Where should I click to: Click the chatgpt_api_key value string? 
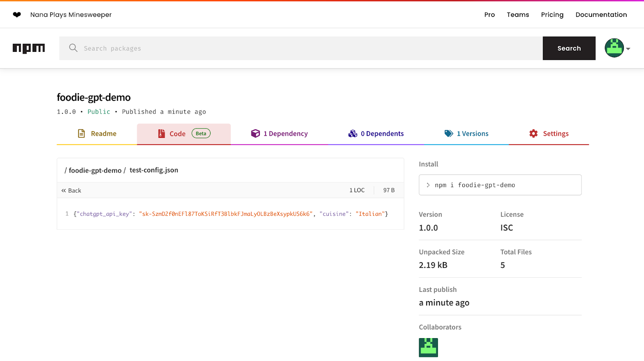pyautogui.click(x=226, y=214)
